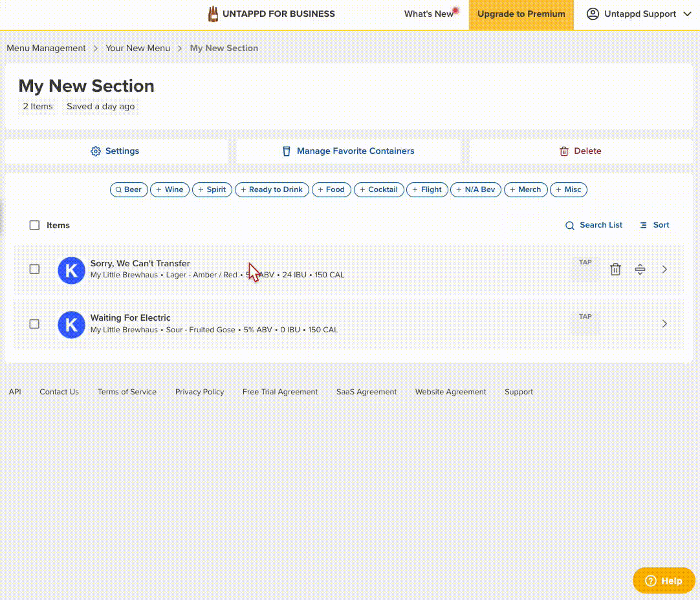Open the Privacy Policy link
The image size is (700, 600).
[199, 392]
